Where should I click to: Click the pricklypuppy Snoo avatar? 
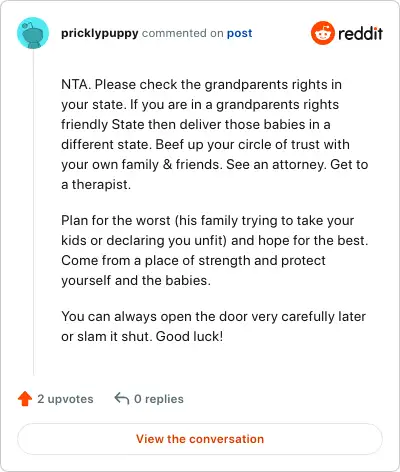(x=33, y=33)
